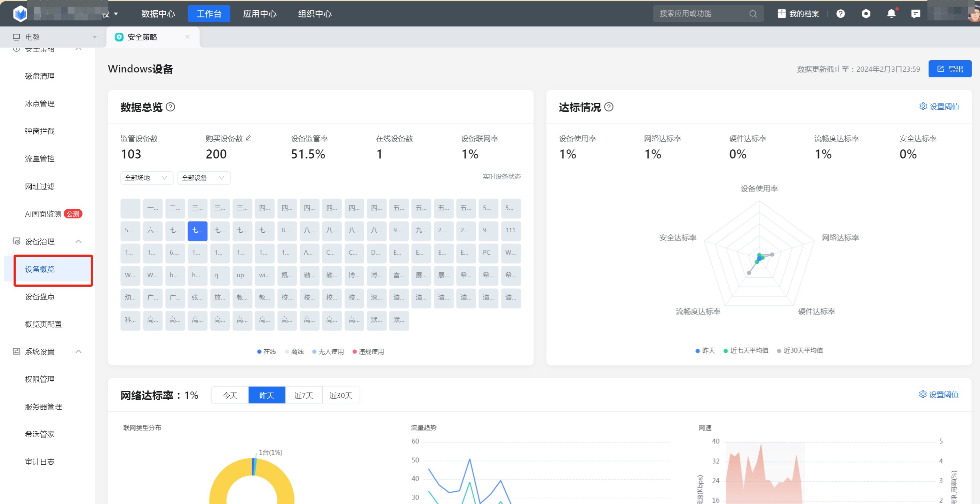
Task: Open 希沃管家 in sidebar
Action: click(x=40, y=434)
